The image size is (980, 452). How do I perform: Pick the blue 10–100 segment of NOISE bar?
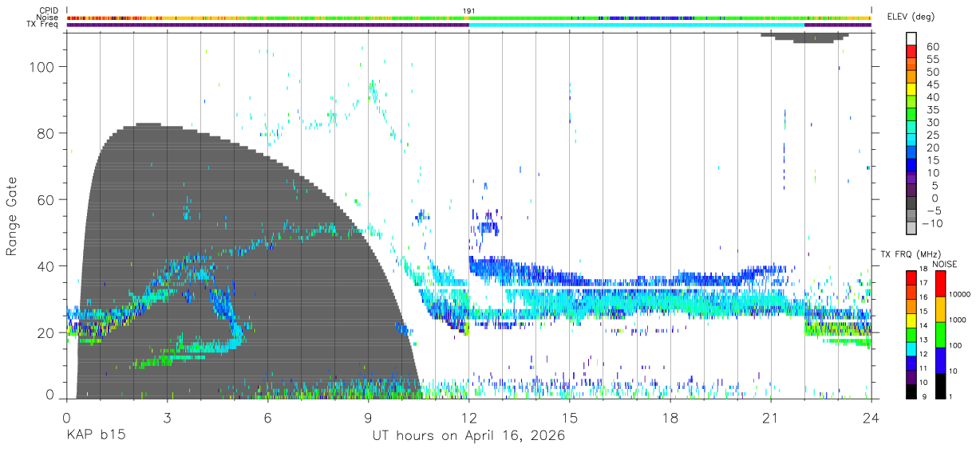940,360
